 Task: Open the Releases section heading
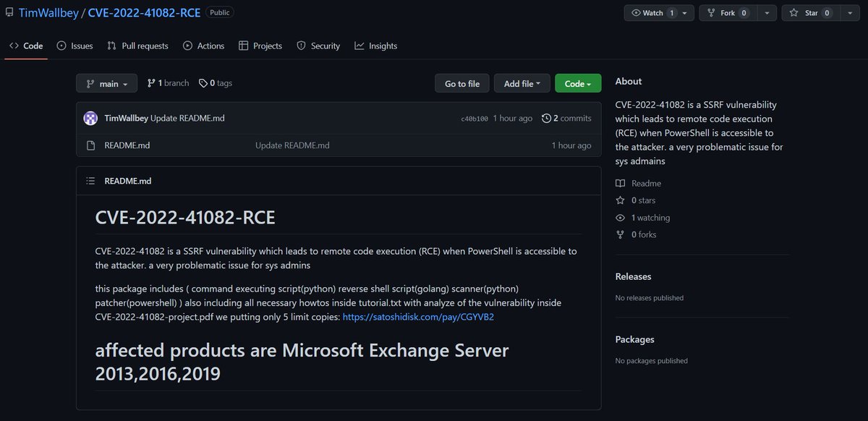tap(634, 276)
